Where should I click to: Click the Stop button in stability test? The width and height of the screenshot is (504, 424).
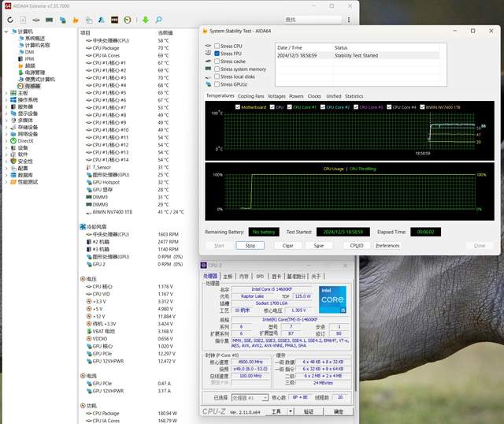pos(250,245)
